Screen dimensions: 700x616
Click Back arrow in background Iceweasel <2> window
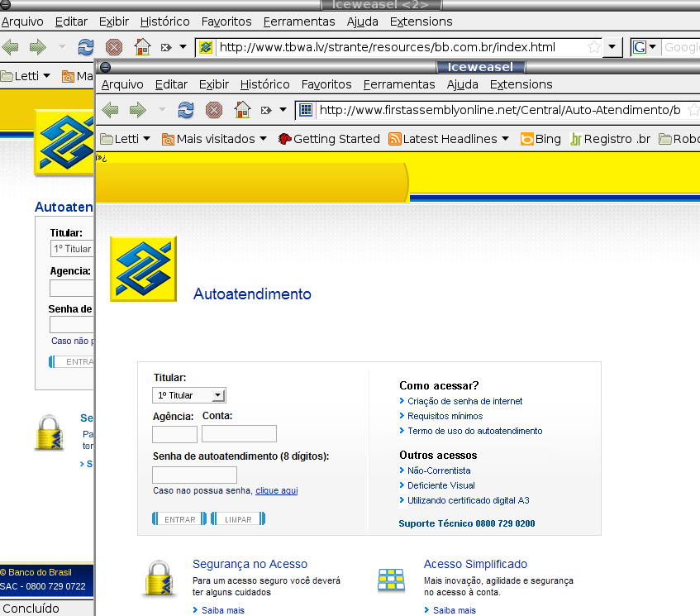10,47
